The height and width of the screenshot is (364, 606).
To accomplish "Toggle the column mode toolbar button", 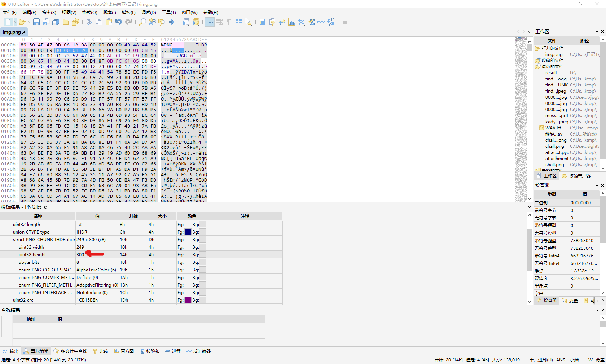I will pyautogui.click(x=239, y=22).
